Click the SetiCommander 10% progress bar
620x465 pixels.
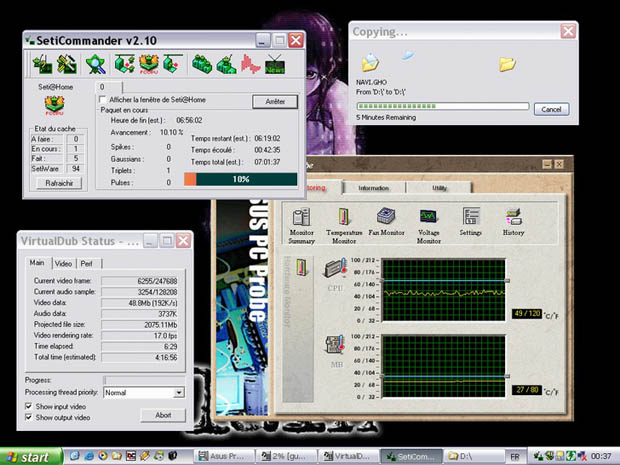click(240, 179)
